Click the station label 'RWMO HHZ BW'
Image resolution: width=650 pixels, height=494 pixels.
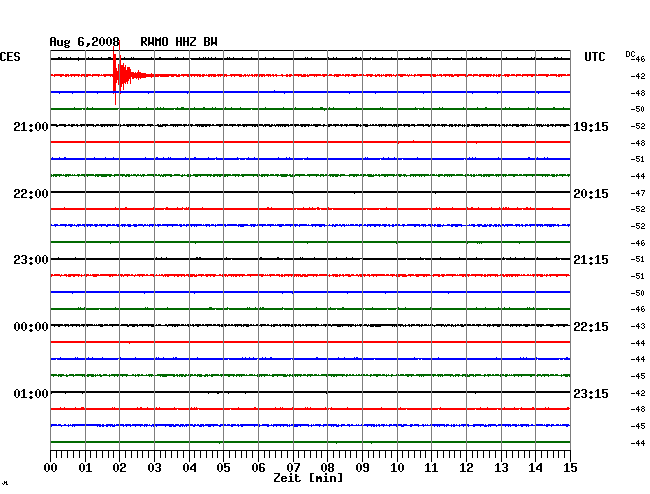point(179,42)
